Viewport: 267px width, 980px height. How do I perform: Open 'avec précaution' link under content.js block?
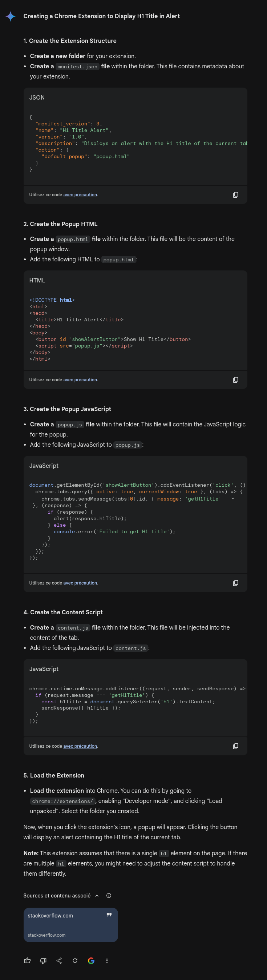[80, 746]
